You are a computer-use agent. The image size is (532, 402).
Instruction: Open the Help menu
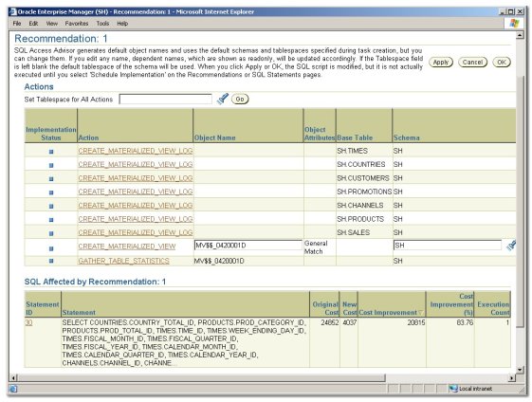pos(122,24)
